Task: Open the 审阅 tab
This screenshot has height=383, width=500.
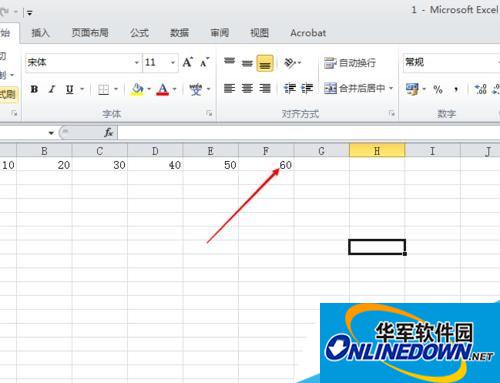Action: tap(219, 33)
